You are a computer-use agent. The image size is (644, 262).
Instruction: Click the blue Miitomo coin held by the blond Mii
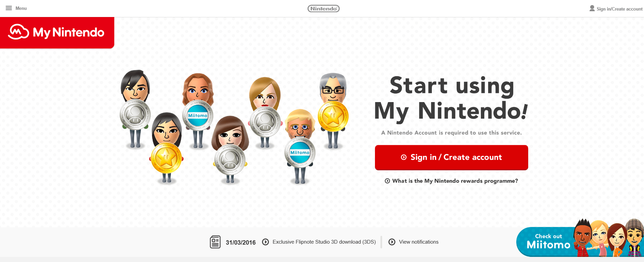[300, 153]
